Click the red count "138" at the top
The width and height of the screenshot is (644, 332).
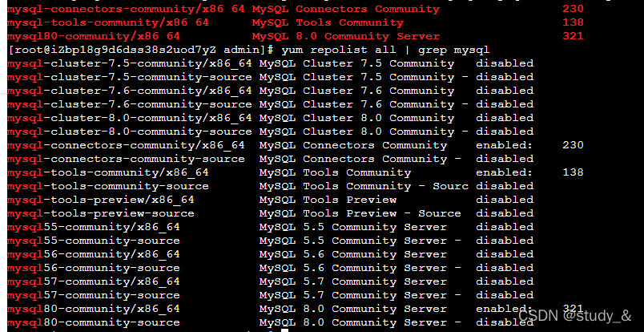[x=573, y=22]
